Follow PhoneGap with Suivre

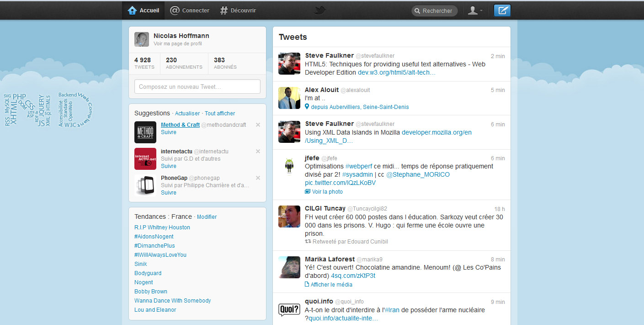pyautogui.click(x=169, y=193)
